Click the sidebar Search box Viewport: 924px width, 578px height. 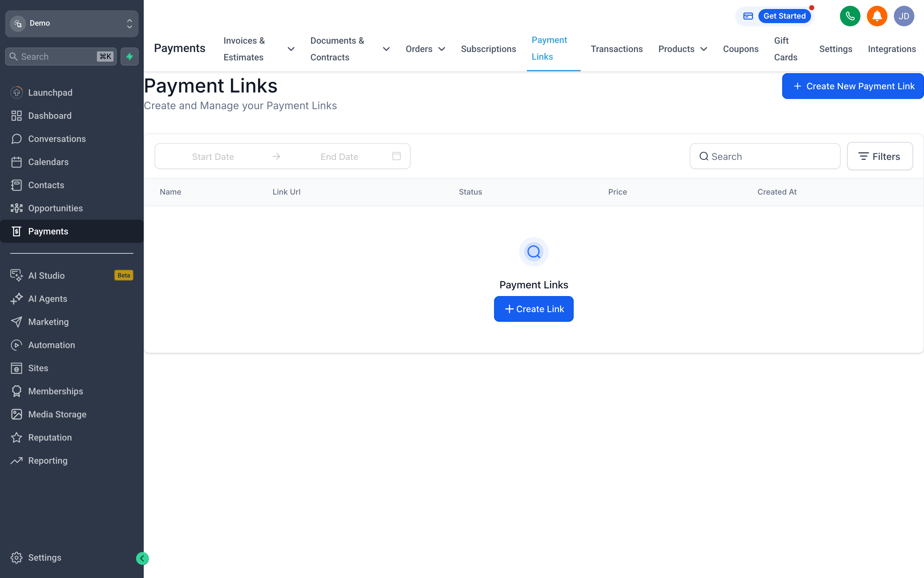pos(61,57)
